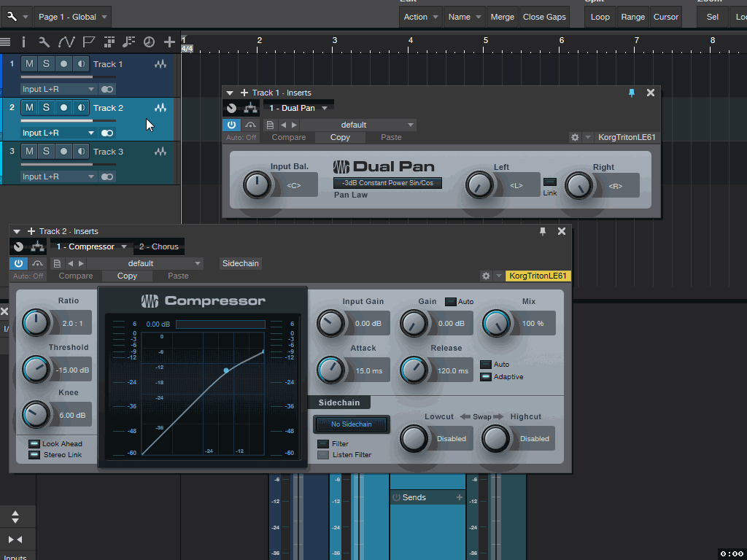Click the track list menu icon
The height and width of the screenshot is (560, 747).
point(5,42)
